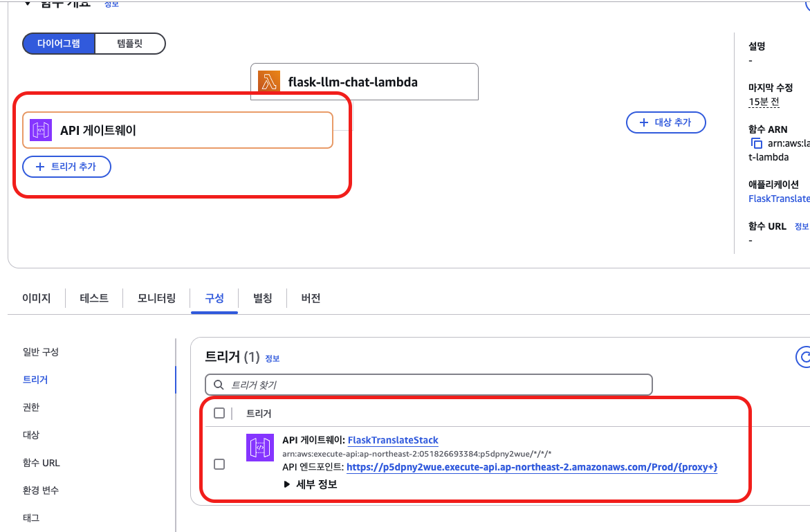Click the API Gateway icon in the trigger row

click(260, 448)
